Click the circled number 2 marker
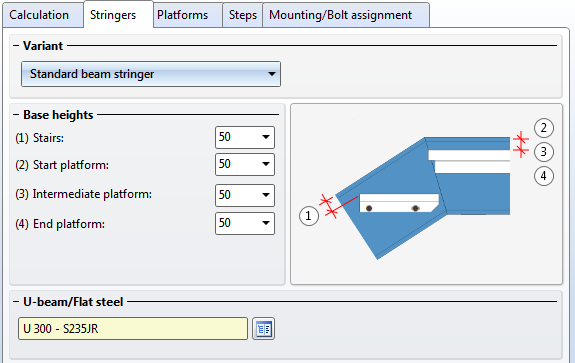Image resolution: width=575 pixels, height=363 pixels. coord(544,128)
